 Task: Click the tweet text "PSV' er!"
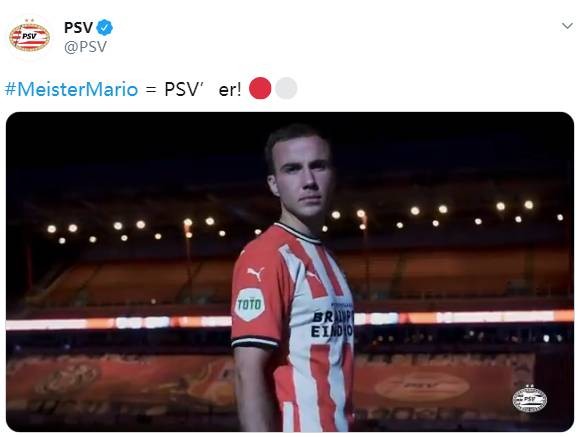point(203,89)
